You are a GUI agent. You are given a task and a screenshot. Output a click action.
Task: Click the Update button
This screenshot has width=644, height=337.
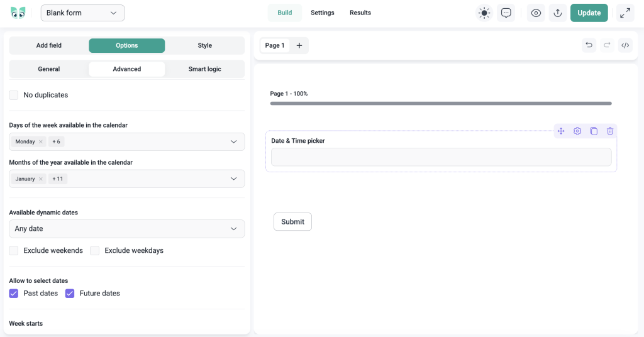(x=589, y=13)
